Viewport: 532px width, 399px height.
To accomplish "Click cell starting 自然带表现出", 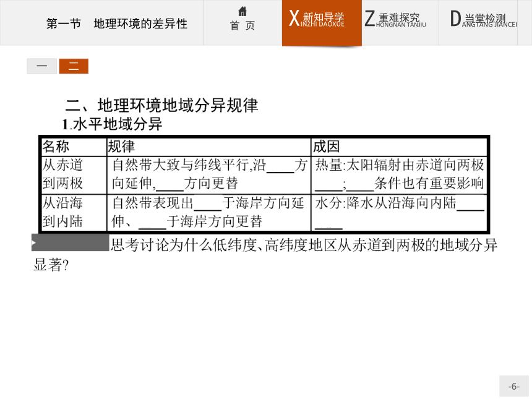I will tap(208, 212).
